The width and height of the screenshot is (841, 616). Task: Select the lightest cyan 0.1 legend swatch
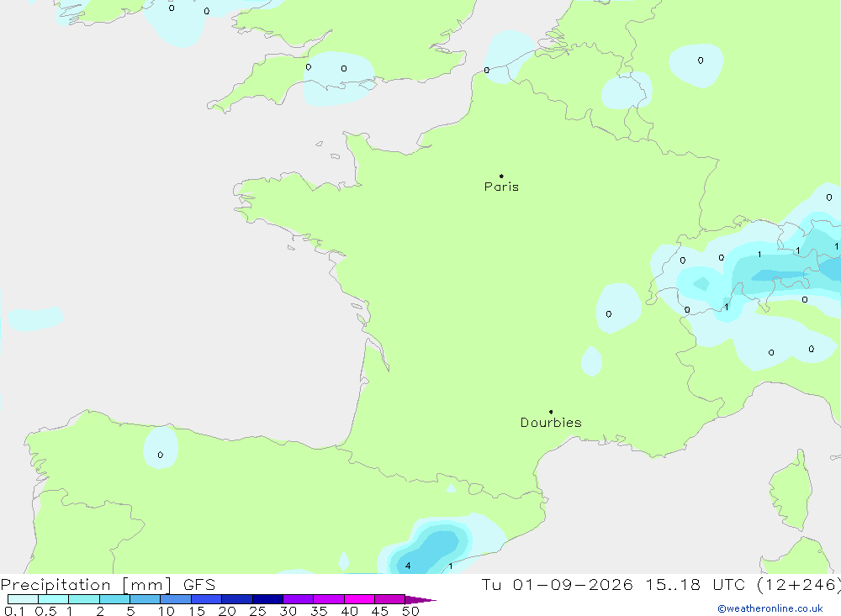(23, 599)
